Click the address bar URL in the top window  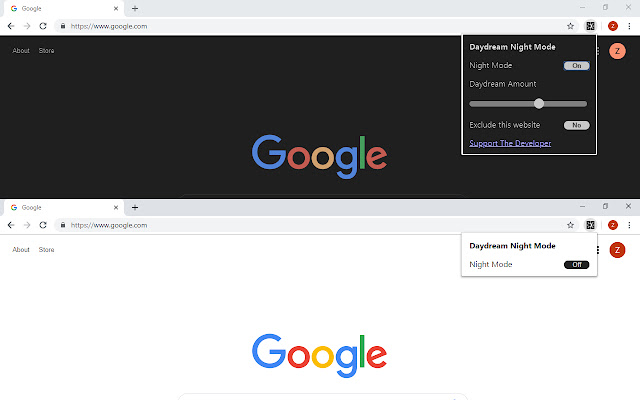109,26
